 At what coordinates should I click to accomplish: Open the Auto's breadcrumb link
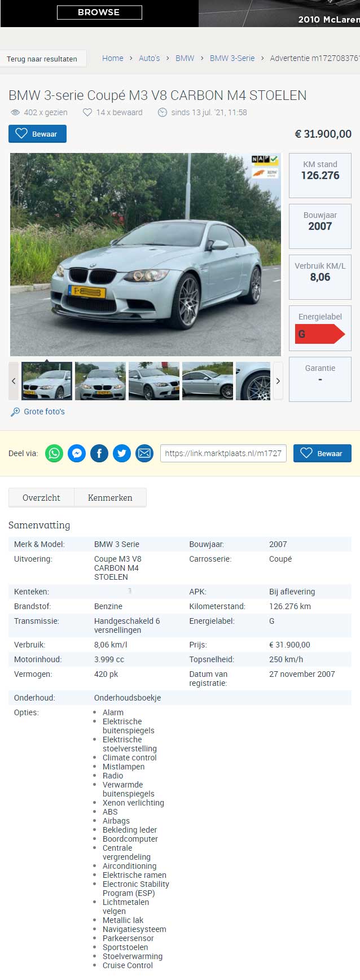(x=150, y=58)
